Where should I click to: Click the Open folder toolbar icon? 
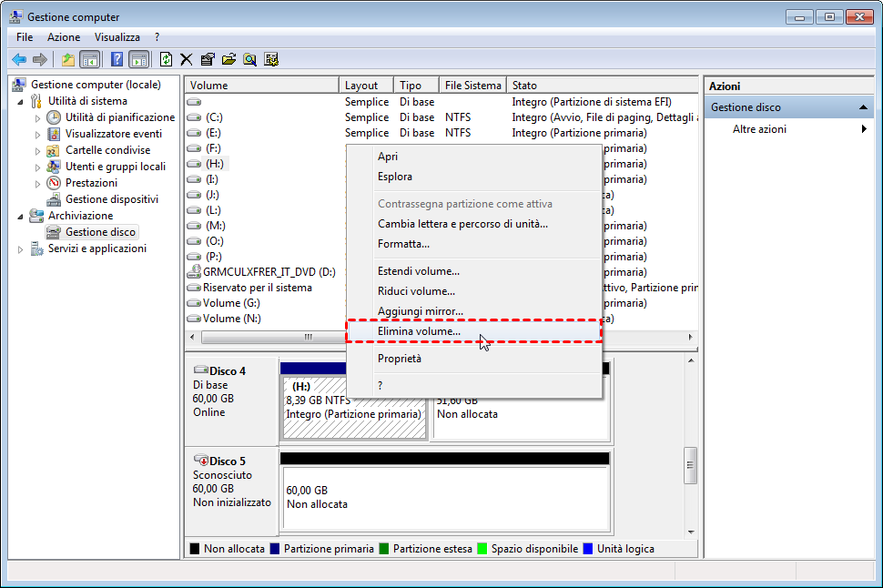228,59
